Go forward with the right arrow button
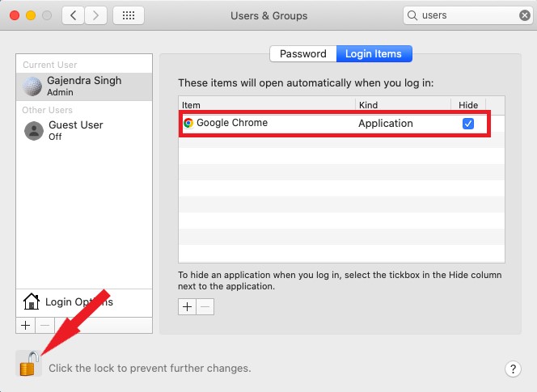The width and height of the screenshot is (537, 392). click(x=96, y=15)
